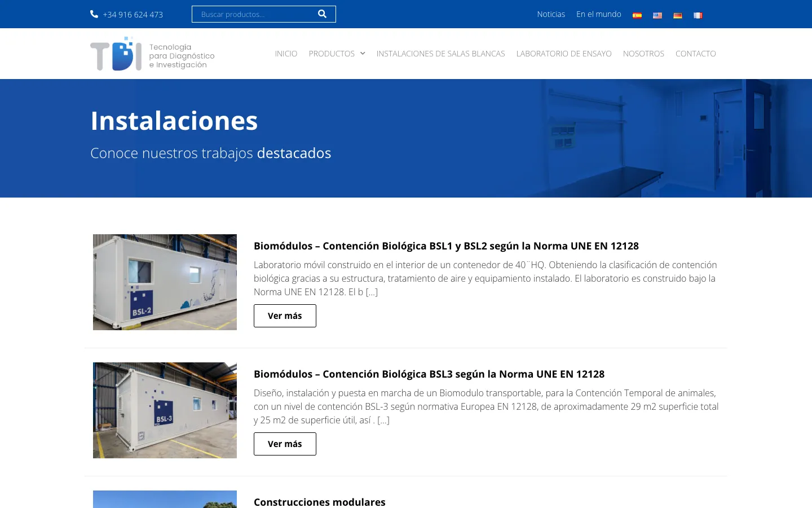This screenshot has height=508, width=812.
Task: Click Ver más for BSL1 y BSL2 biomódulos
Action: 285,316
